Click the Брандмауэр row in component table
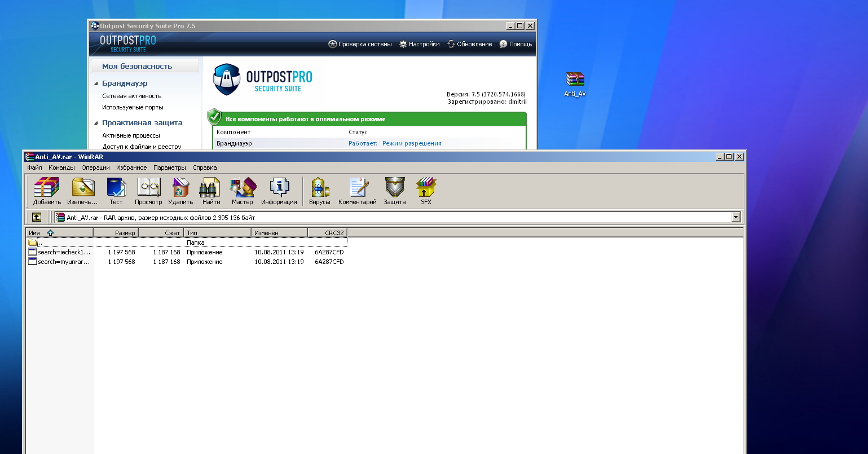Viewport: 868px width, 454px height. (x=370, y=143)
